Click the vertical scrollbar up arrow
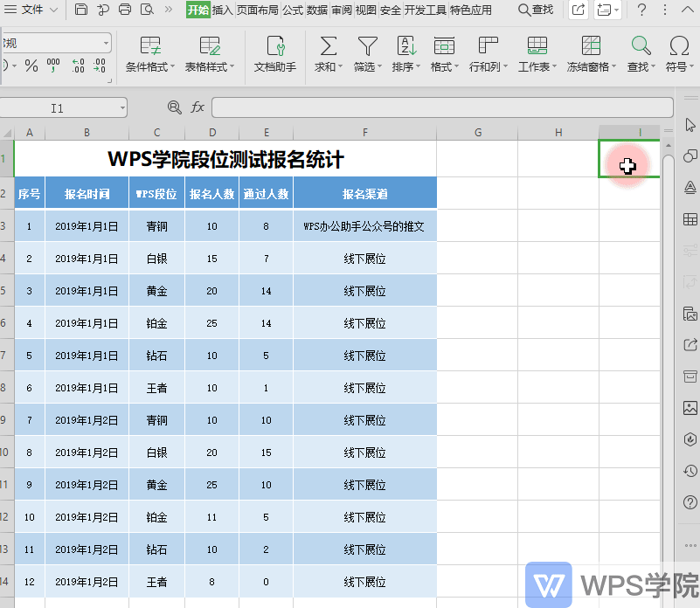Screen dimensions: 700x608 [x=669, y=146]
